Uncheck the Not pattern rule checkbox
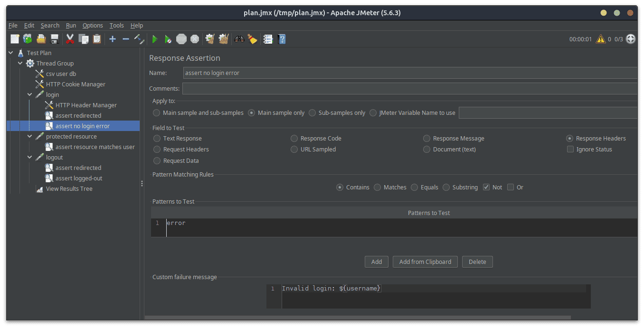Image resolution: width=644 pixels, height=328 pixels. tap(486, 187)
